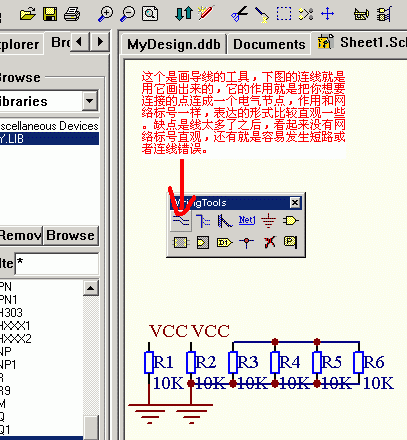Click the component list scroll-up arrow
Screen dimensions: 407x440
pos(91,288)
